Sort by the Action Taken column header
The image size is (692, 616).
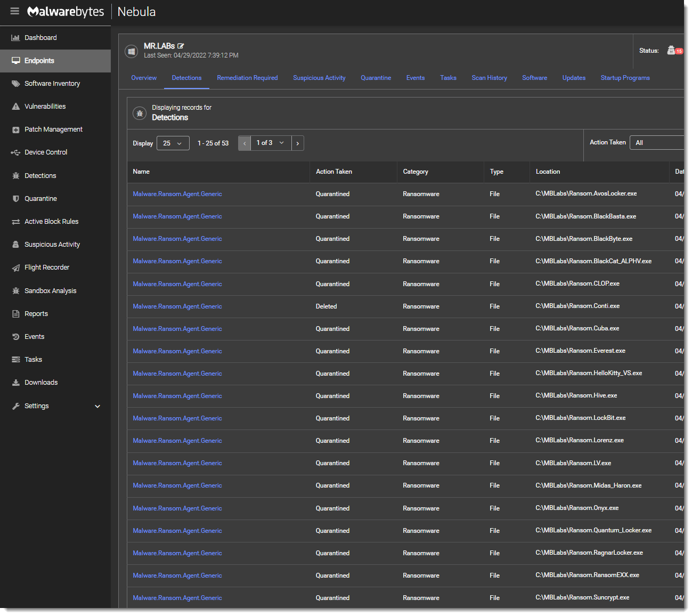click(334, 172)
